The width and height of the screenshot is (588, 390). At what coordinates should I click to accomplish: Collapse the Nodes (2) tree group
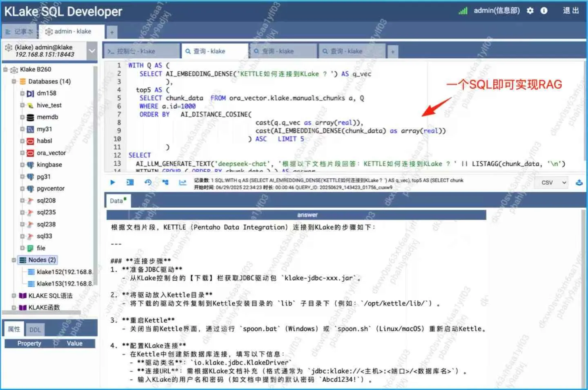[x=14, y=260]
